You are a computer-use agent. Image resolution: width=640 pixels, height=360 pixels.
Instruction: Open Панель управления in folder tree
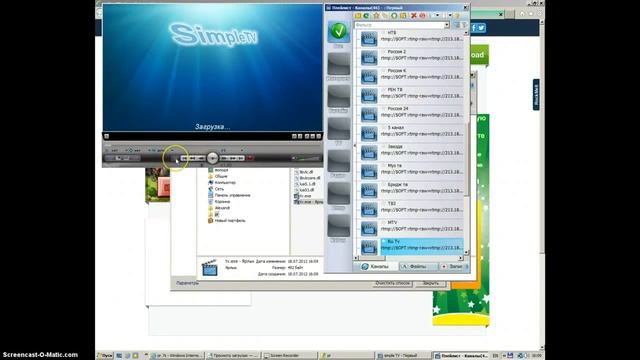tap(232, 195)
